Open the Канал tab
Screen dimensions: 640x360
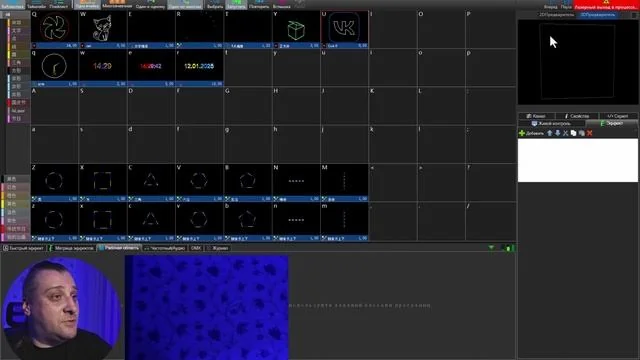coord(537,116)
